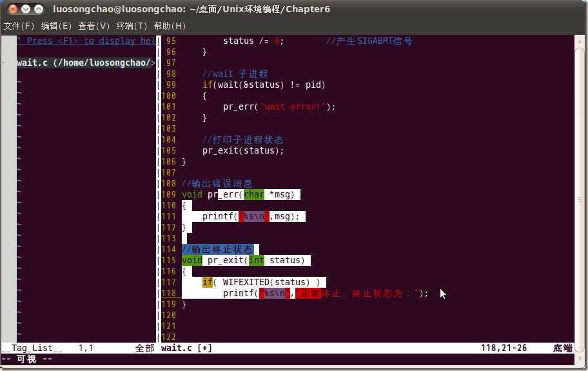Click the 'Press <F1> to display help' line
Image resolution: width=588 pixels, height=371 pixels.
click(86, 41)
